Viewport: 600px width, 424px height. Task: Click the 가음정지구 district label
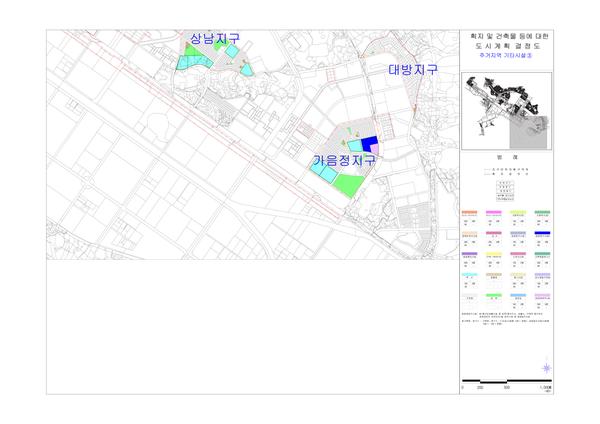pos(344,160)
